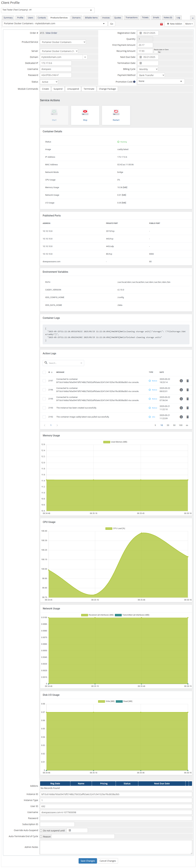Click the Change Package button

(x=107, y=89)
